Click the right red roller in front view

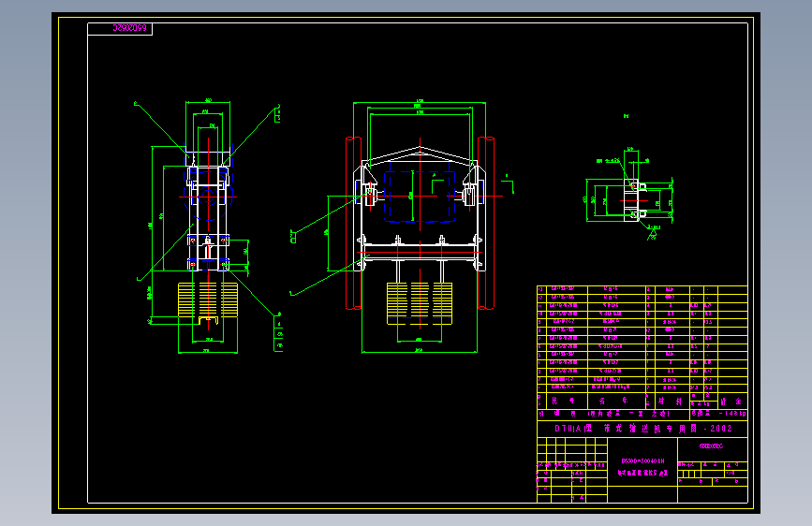486,223
